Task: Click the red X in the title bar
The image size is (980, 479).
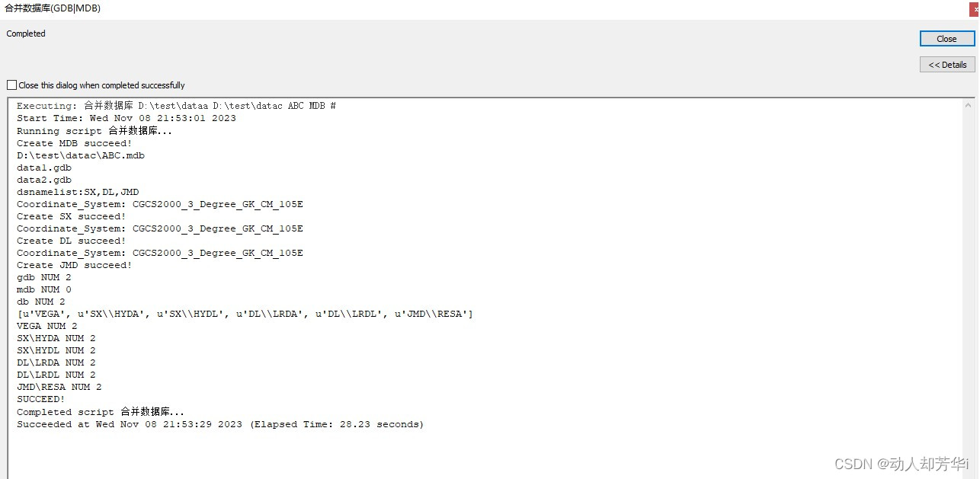Action: pos(975,8)
